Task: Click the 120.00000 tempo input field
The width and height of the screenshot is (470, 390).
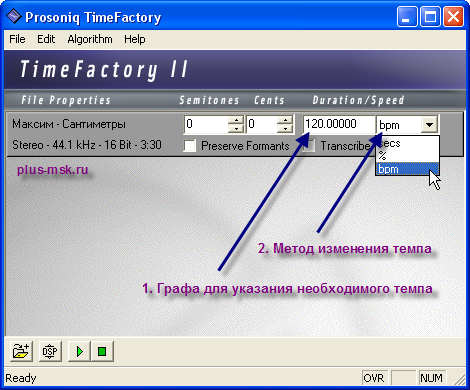Action: (x=339, y=124)
